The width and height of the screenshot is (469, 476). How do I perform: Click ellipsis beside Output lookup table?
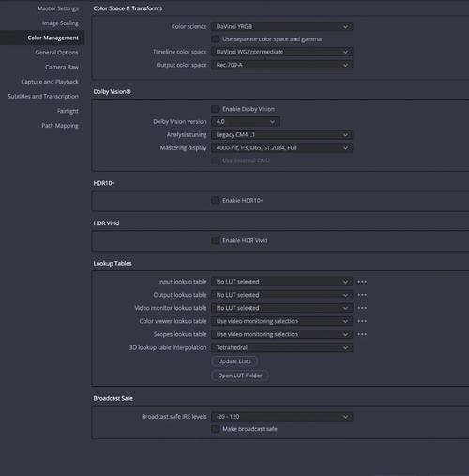[362, 295]
